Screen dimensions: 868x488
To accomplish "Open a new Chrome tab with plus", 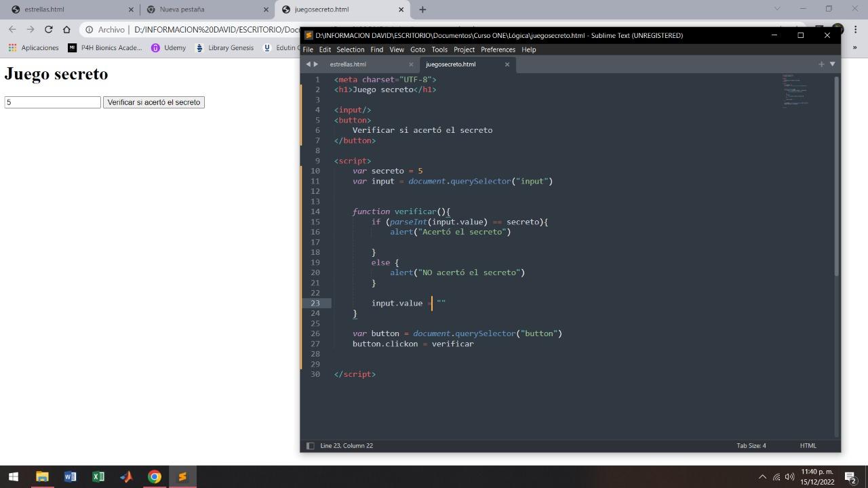I will tap(422, 9).
